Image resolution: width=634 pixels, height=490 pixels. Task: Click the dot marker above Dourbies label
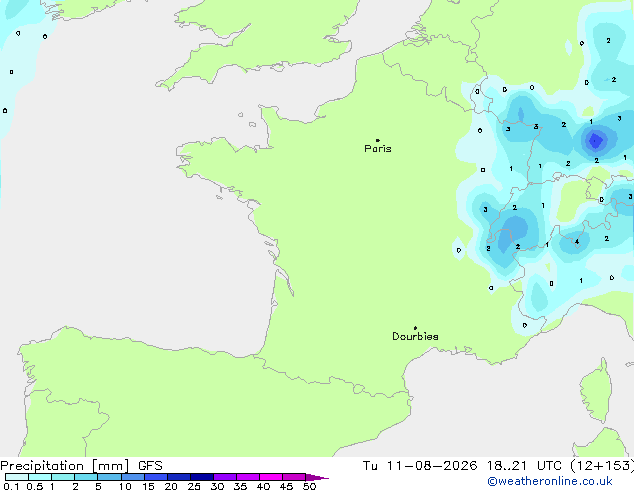tap(415, 328)
